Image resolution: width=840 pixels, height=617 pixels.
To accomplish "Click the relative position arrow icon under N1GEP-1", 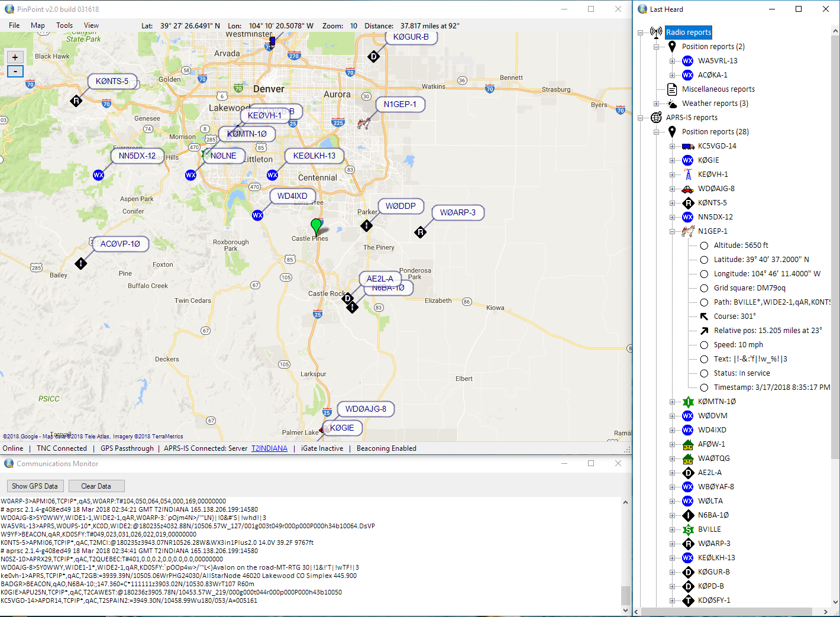I will (x=704, y=330).
